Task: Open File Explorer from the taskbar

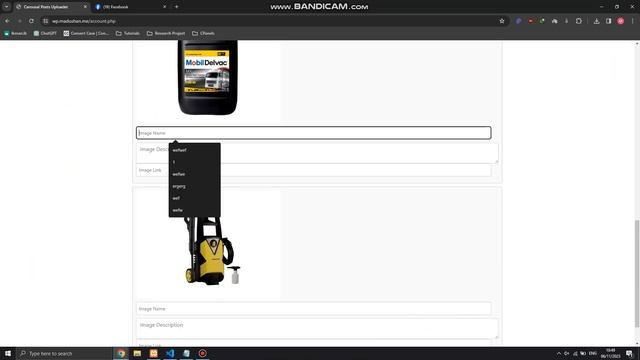Action: pos(137,353)
